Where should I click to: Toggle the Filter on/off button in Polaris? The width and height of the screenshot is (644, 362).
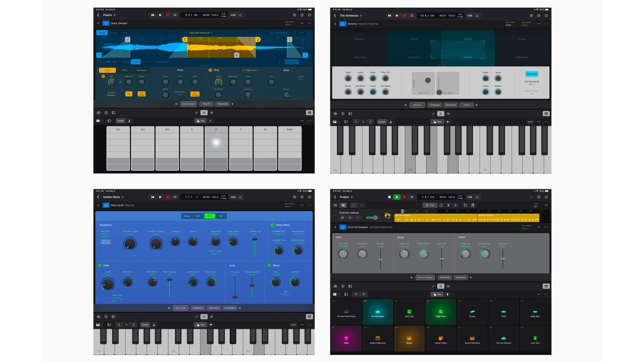click(x=210, y=70)
